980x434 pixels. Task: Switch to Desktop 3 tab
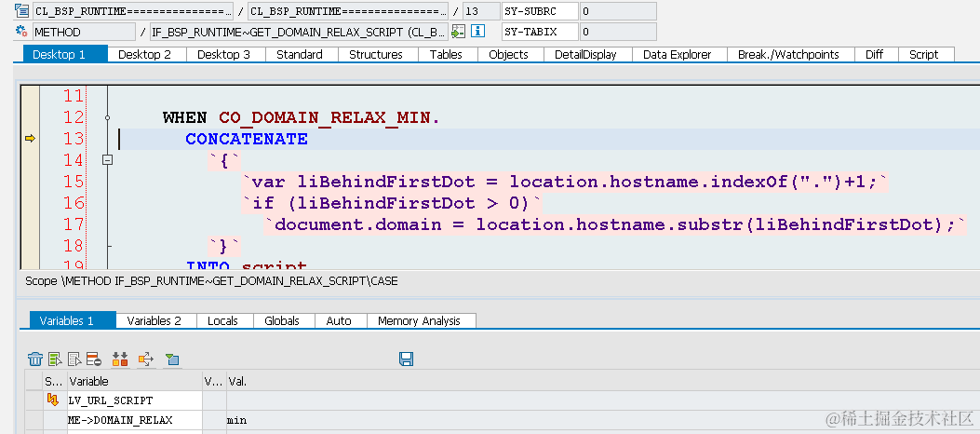click(225, 54)
